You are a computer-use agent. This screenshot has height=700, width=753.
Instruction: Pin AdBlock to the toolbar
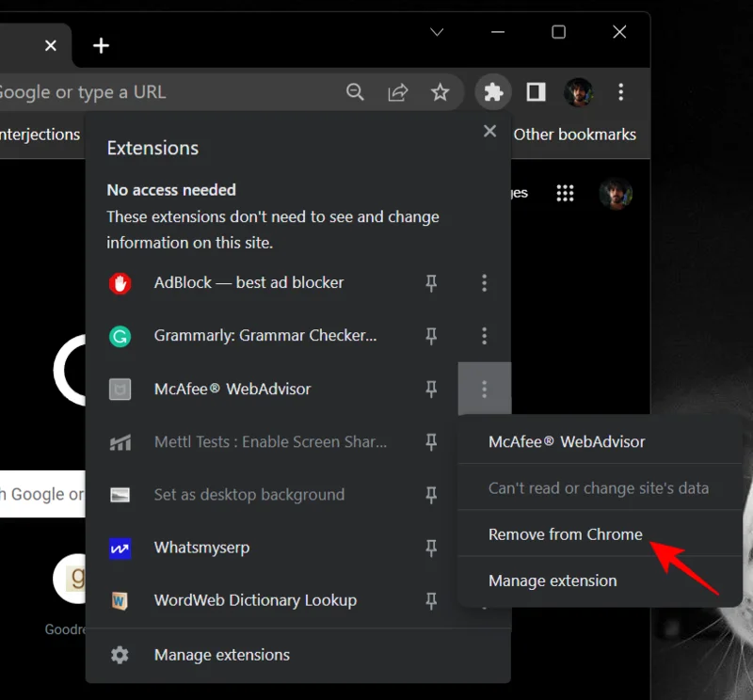431,283
